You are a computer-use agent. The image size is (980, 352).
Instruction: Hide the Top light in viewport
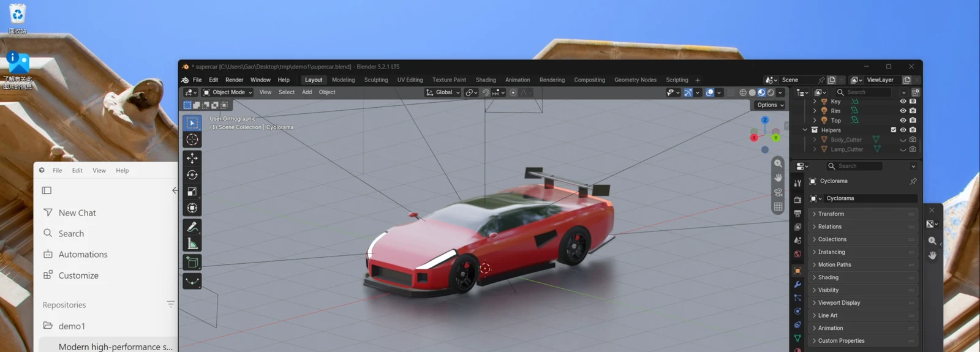tap(903, 121)
